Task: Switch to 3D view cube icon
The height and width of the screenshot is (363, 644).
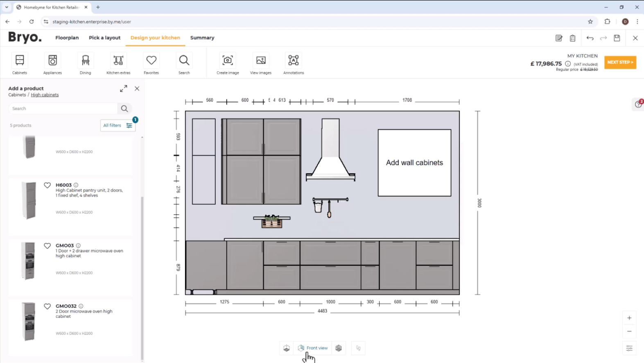Action: tap(339, 348)
